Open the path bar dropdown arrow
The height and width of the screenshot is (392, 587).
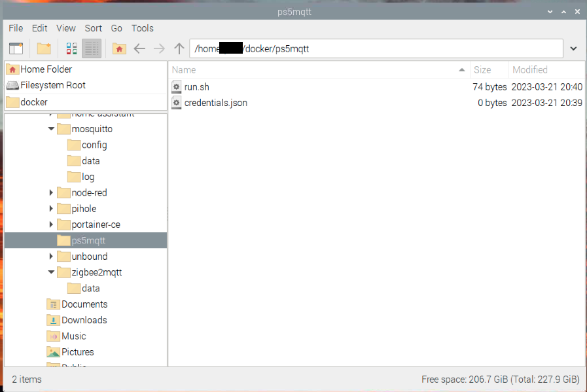(x=573, y=48)
